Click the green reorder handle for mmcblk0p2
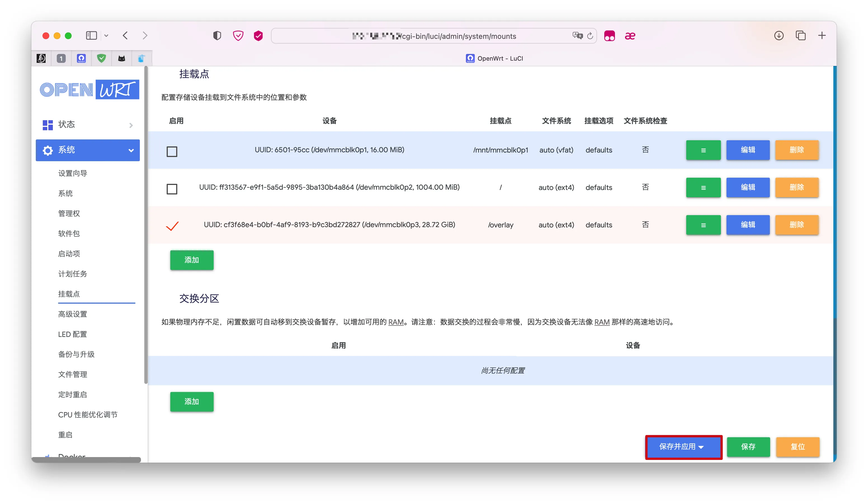 point(703,187)
